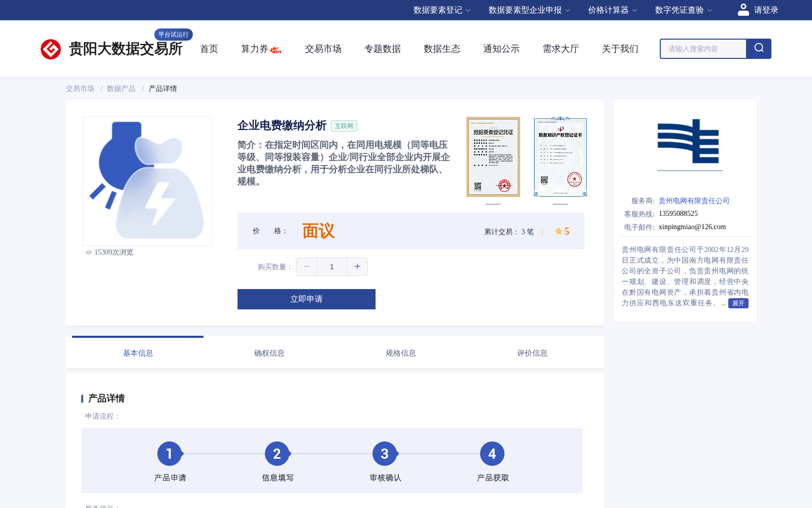Click the 面议 price text
This screenshot has height=508, width=812.
click(319, 231)
